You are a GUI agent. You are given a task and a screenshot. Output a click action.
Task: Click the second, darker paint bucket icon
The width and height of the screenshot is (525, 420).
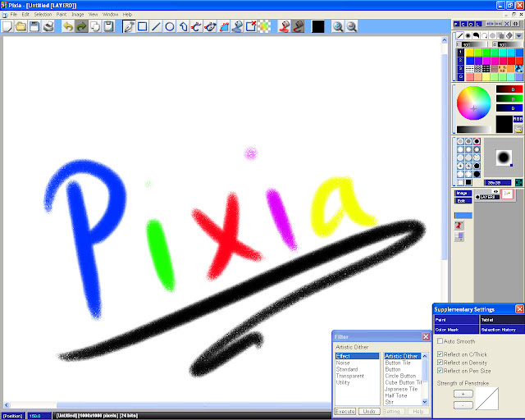click(x=298, y=26)
